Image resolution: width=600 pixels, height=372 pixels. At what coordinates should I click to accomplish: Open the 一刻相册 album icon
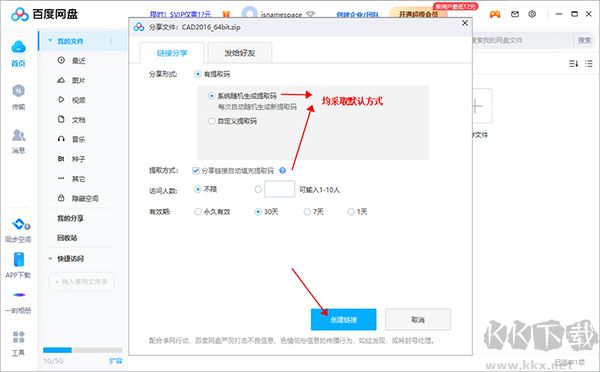pos(19,295)
